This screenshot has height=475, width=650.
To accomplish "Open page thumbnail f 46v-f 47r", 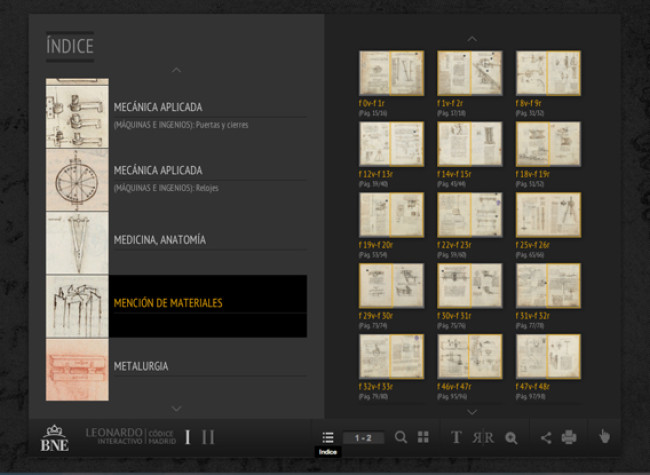I will point(470,357).
